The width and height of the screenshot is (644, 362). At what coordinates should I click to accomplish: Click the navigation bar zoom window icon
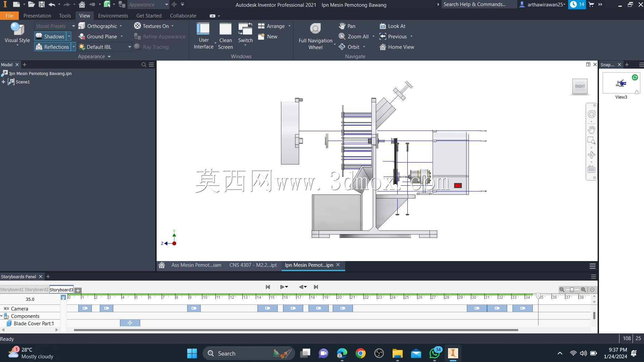coord(591,141)
